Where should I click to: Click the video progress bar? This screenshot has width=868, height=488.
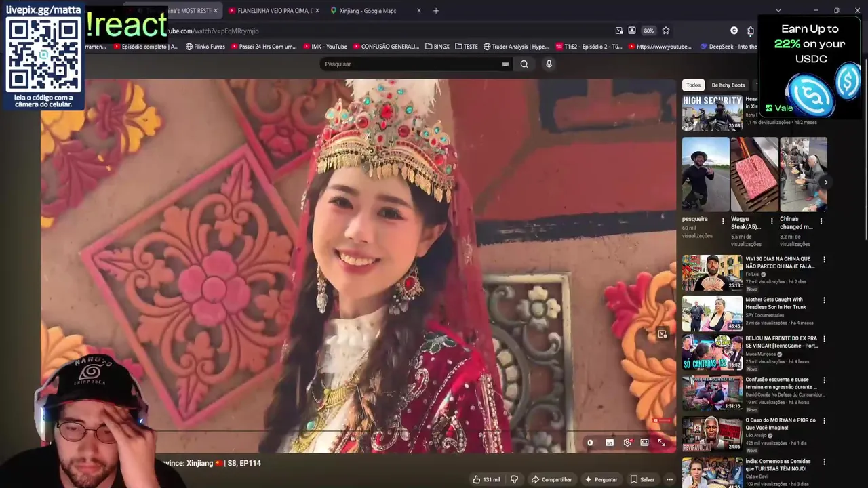358,431
